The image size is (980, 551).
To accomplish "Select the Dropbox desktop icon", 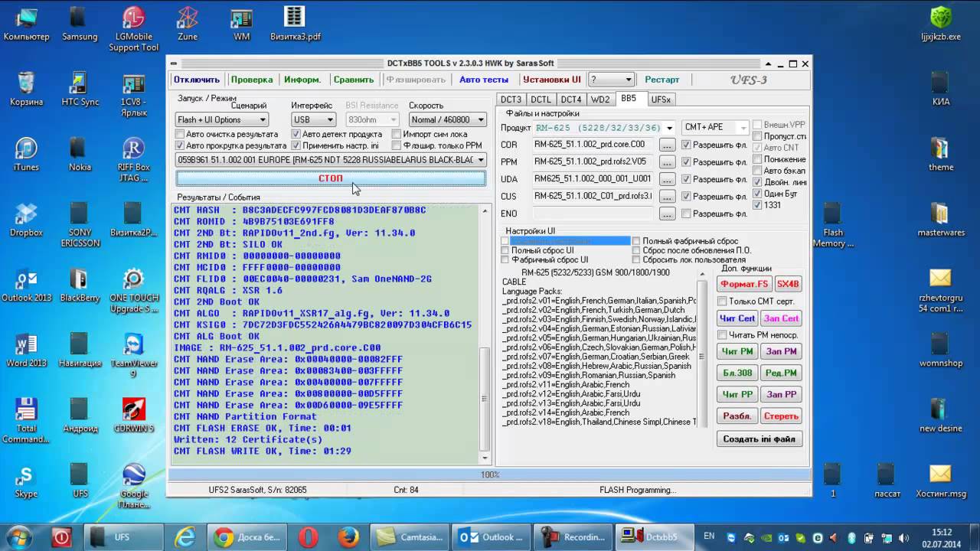I will pyautogui.click(x=26, y=220).
